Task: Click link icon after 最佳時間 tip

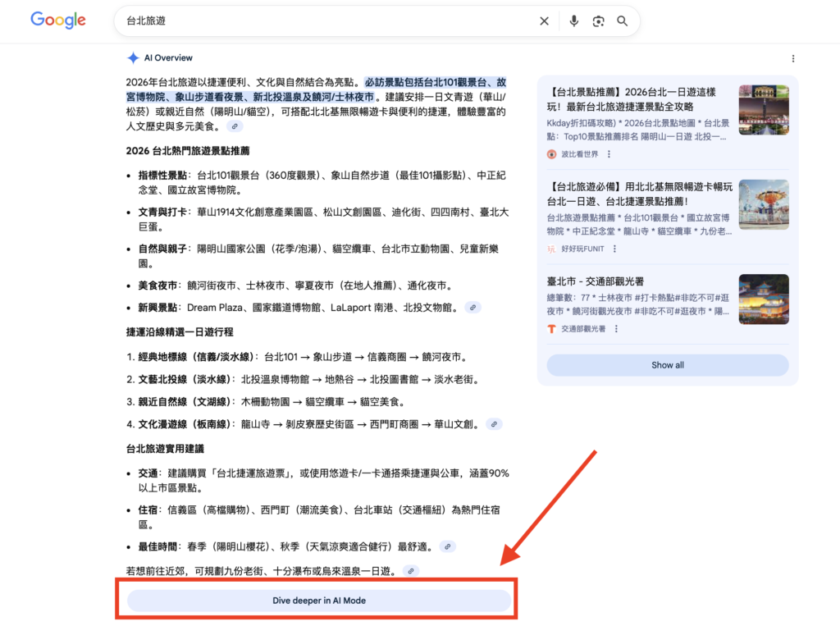Action: [447, 546]
